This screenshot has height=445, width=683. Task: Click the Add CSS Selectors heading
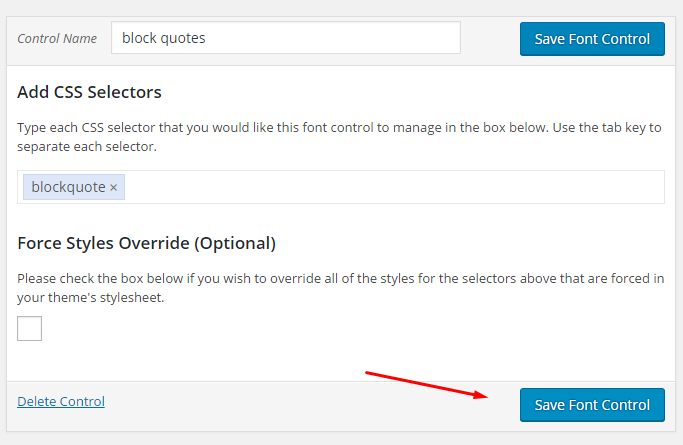click(x=89, y=92)
